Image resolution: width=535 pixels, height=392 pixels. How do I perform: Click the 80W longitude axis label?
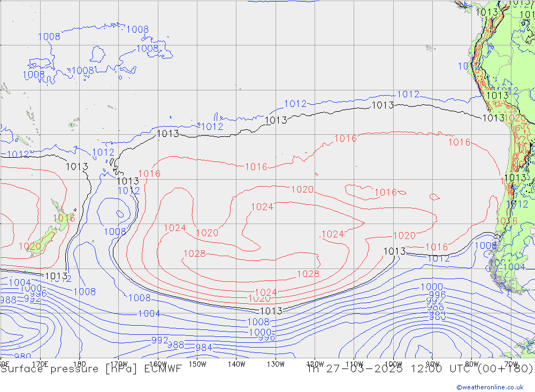[x=472, y=364]
